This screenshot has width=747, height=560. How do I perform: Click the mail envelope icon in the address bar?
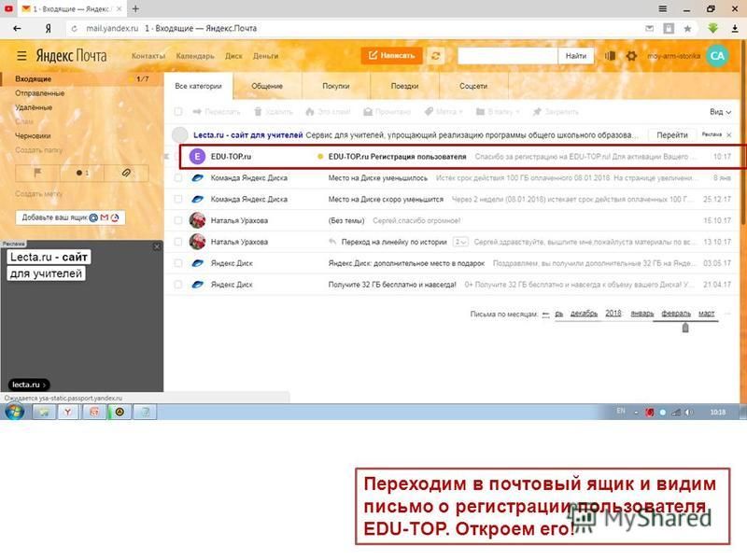point(649,29)
